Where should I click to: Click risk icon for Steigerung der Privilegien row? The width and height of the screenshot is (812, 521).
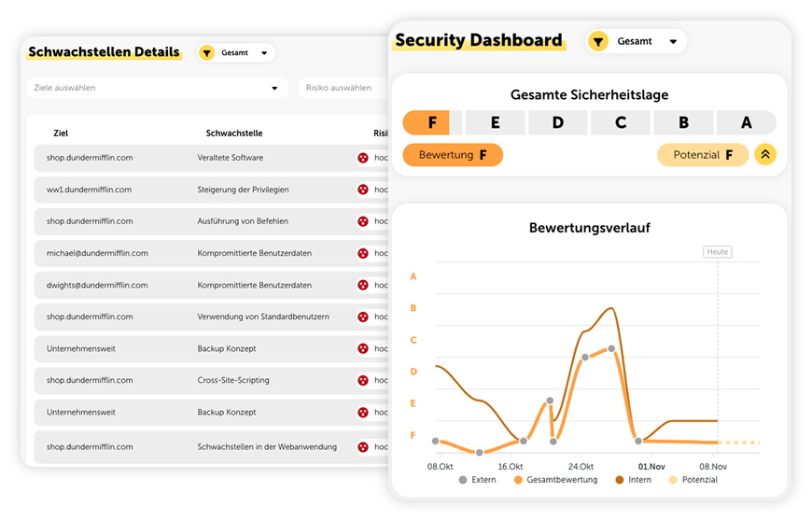pos(363,190)
